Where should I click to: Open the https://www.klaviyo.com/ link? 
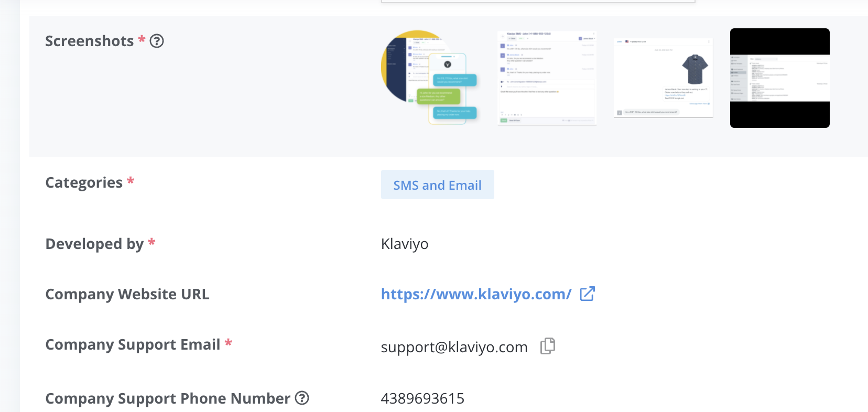coord(476,294)
